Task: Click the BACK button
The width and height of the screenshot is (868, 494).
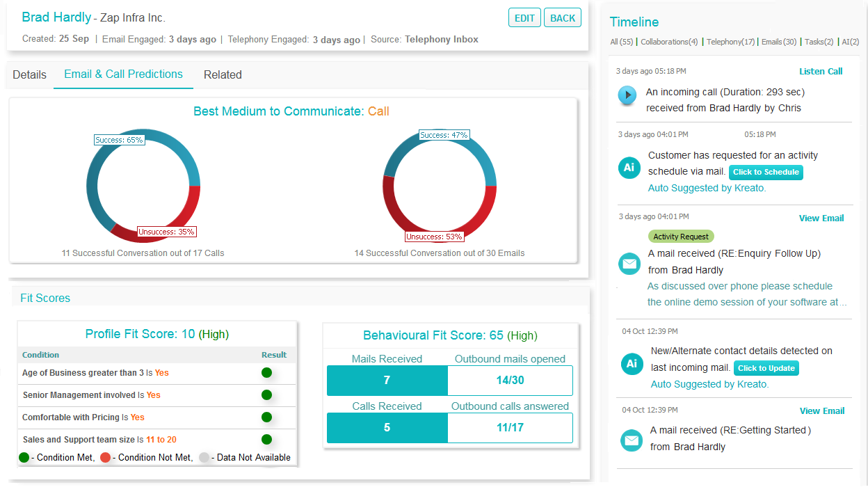Action: [563, 18]
